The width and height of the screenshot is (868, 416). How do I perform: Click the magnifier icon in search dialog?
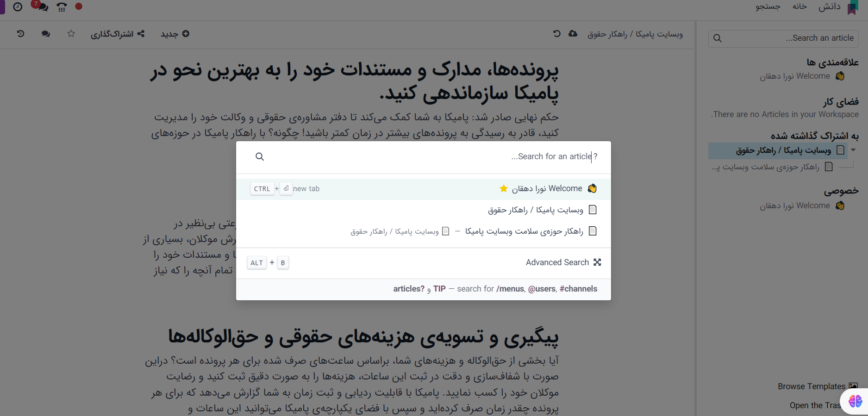260,156
